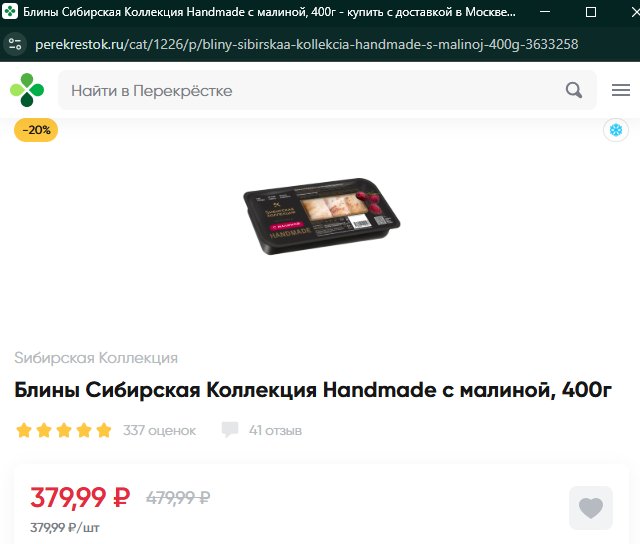
Task: Open the 41 отзыв reviews link
Action: 276,430
